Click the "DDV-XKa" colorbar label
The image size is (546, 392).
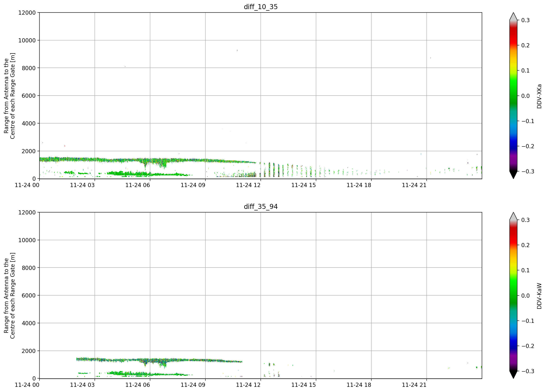(x=539, y=96)
